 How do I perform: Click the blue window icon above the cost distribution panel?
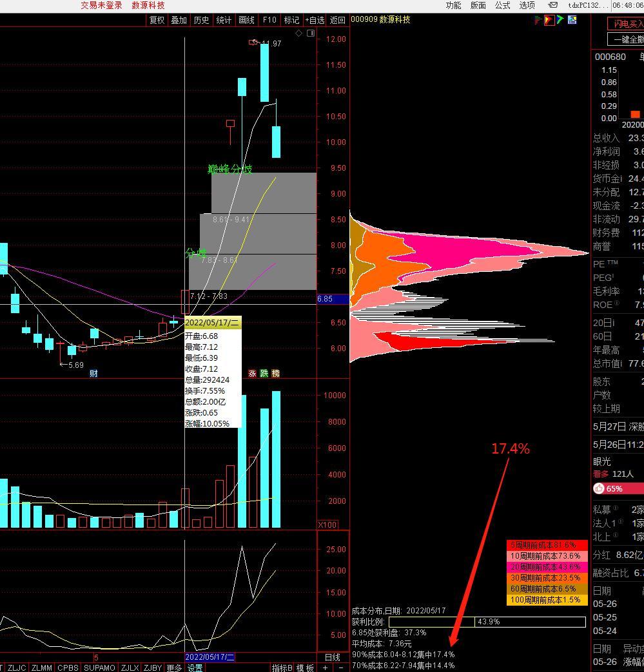tap(572, 20)
